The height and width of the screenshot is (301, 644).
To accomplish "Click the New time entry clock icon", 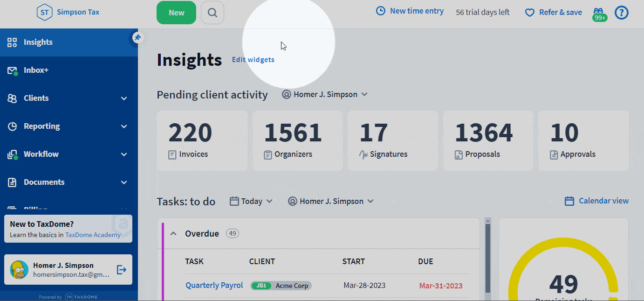I will (x=381, y=11).
